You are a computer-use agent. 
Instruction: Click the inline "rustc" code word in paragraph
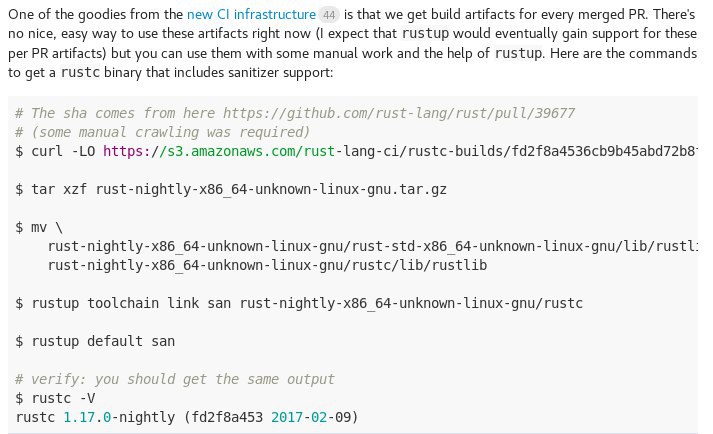[80, 72]
